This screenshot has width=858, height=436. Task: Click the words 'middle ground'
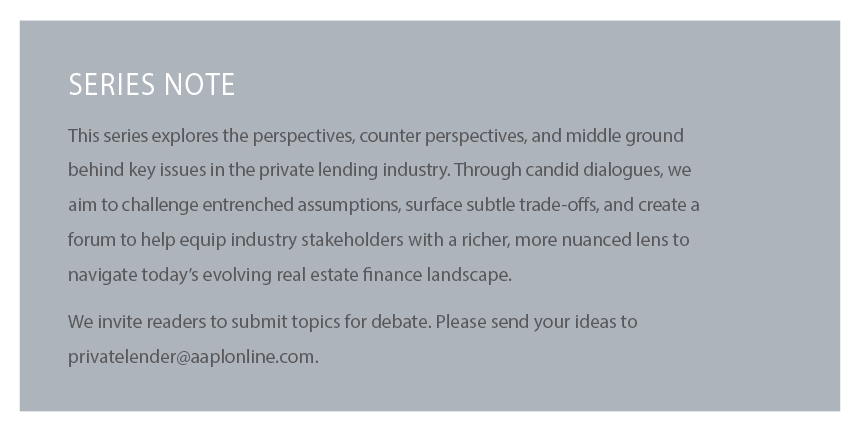624,136
